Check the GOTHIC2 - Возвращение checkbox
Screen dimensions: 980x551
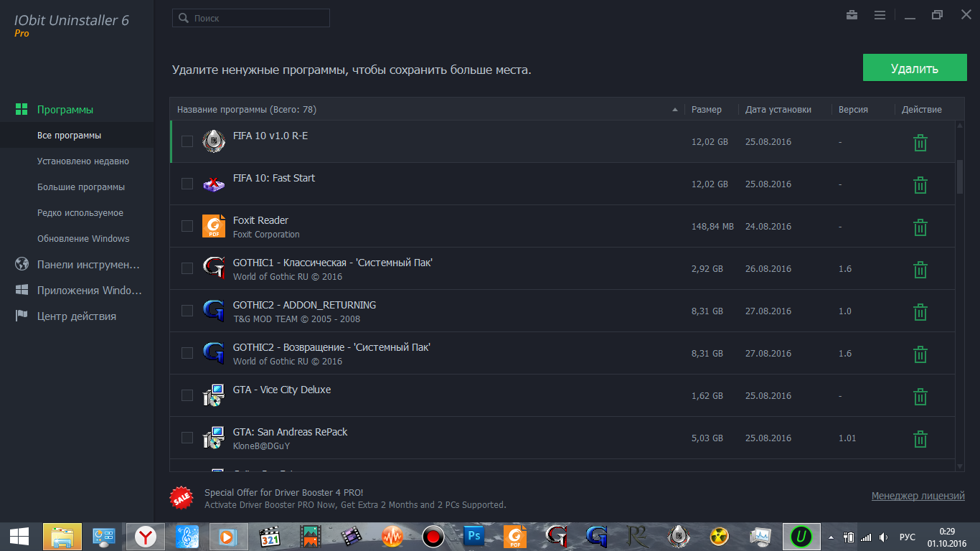(187, 353)
